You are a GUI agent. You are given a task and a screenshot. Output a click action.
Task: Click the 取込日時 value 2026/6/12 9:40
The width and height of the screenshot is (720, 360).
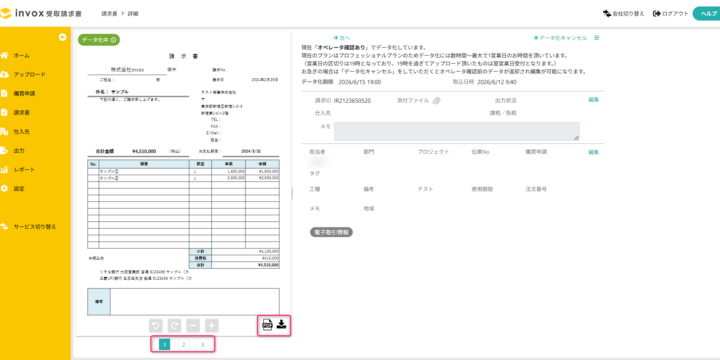click(x=497, y=82)
